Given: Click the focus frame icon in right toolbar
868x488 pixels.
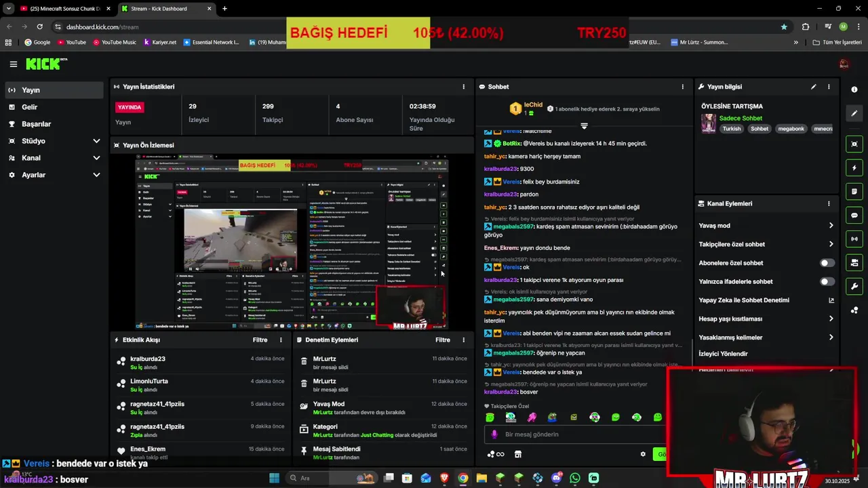Looking at the screenshot, I should point(854,144).
